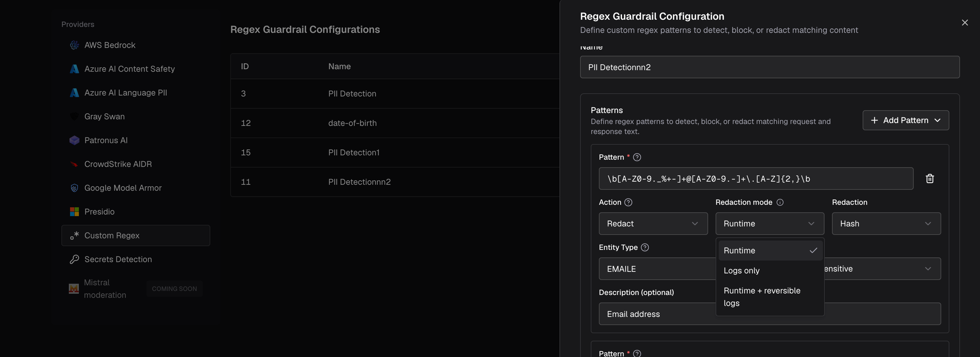This screenshot has height=357, width=980.
Task: Edit the Entity Type field EMAILE
Action: (x=657, y=269)
